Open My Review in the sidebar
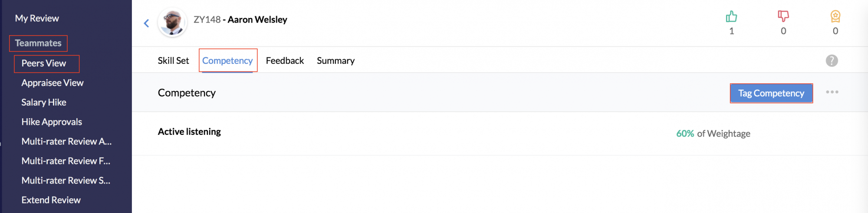Viewport: 868px width, 213px height. click(x=37, y=18)
